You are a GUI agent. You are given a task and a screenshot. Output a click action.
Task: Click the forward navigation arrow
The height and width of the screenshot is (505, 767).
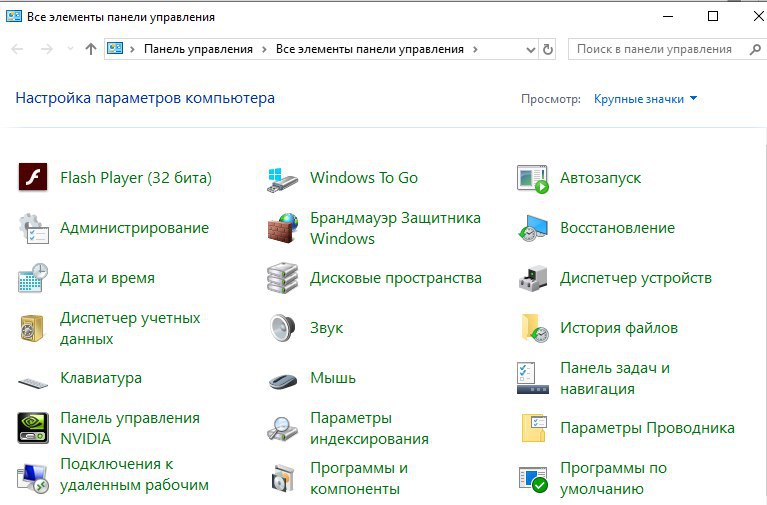point(46,49)
